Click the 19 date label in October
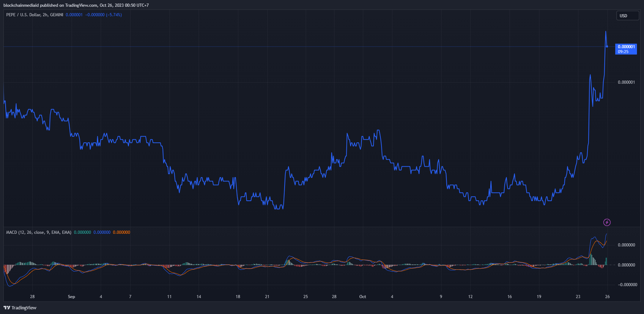Viewport: 644px width, 314px height. tap(539, 297)
